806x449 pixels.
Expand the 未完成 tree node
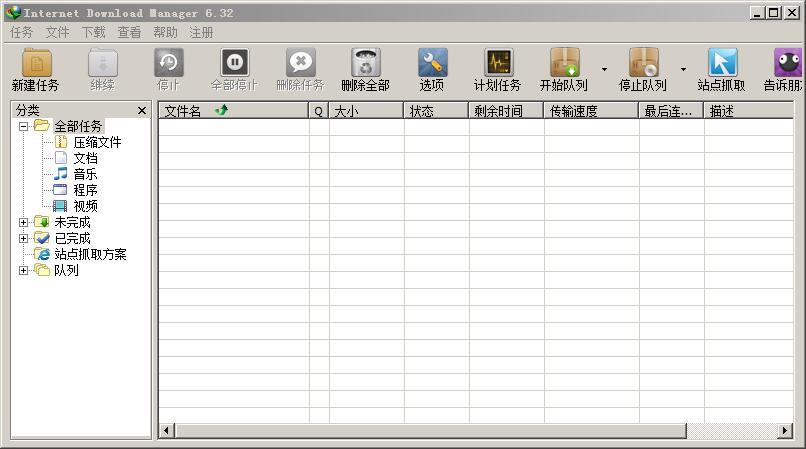[23, 222]
